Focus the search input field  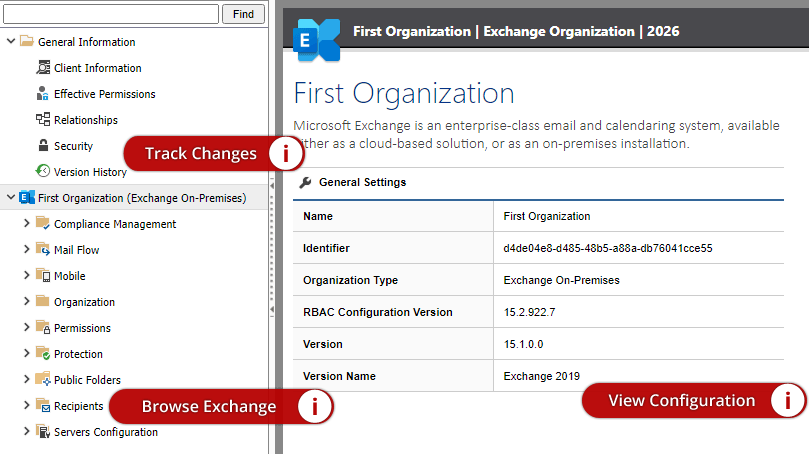(x=111, y=14)
